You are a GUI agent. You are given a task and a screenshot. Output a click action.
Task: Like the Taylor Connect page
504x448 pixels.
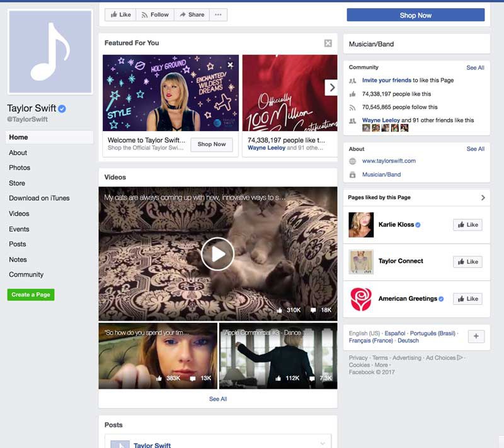[467, 262]
